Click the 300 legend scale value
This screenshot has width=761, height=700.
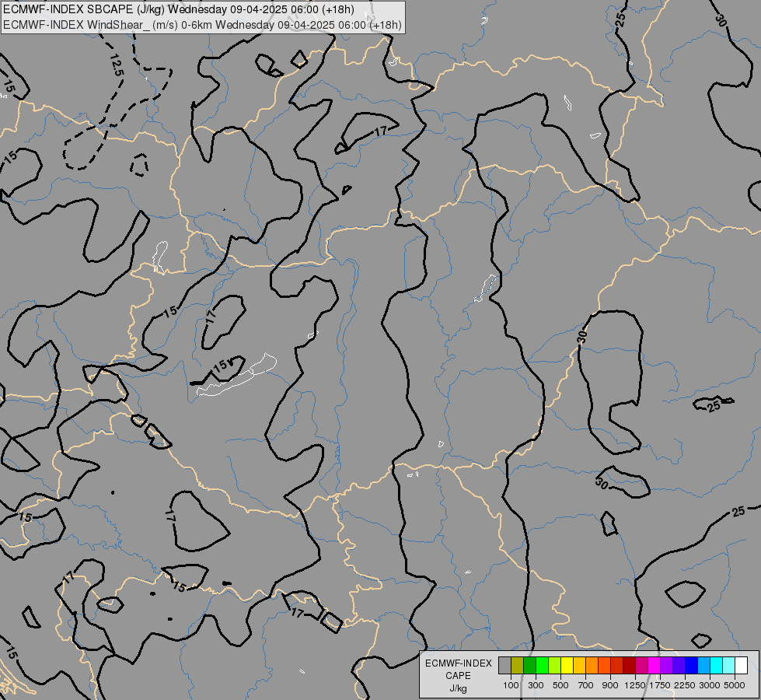point(536,685)
